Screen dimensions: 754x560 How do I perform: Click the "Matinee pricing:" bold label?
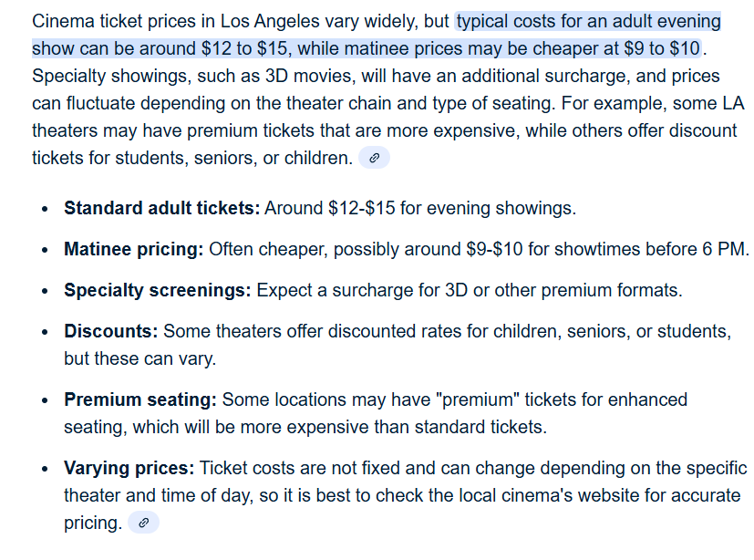pos(133,249)
